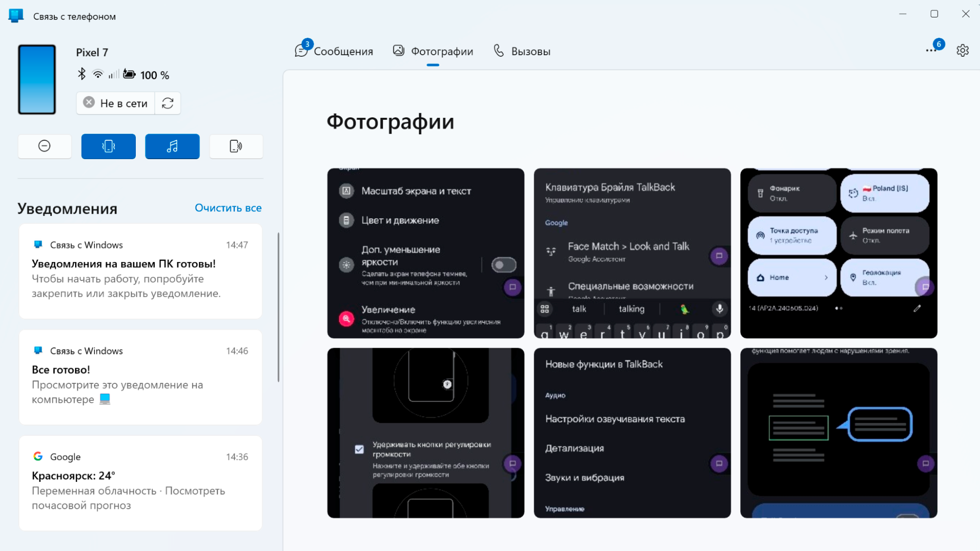Click the Фотографии tab picture icon
980x551 pixels.
coord(398,50)
